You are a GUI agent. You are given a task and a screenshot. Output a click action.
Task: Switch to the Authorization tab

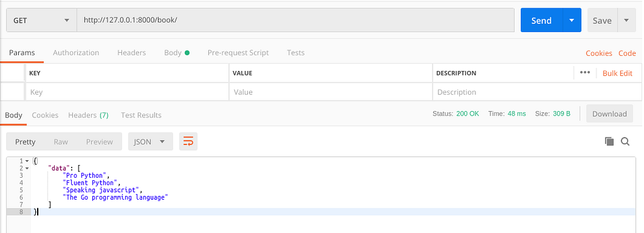pyautogui.click(x=76, y=53)
